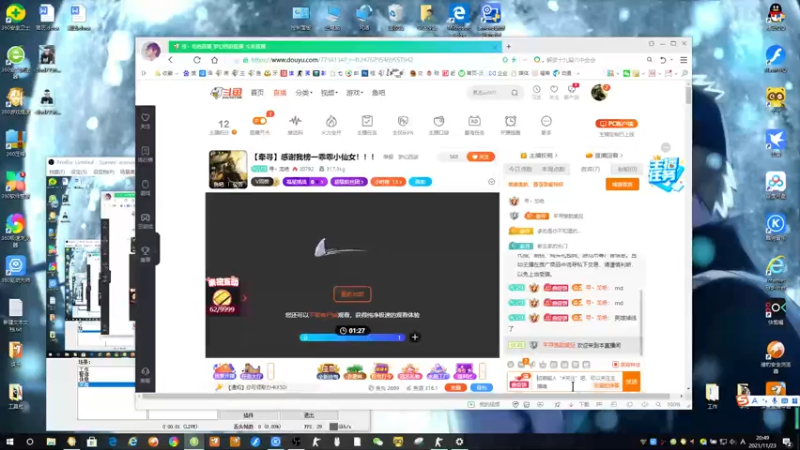Expand the 视频 video dropdown
Viewport: 800px width, 450px height.
tap(329, 93)
